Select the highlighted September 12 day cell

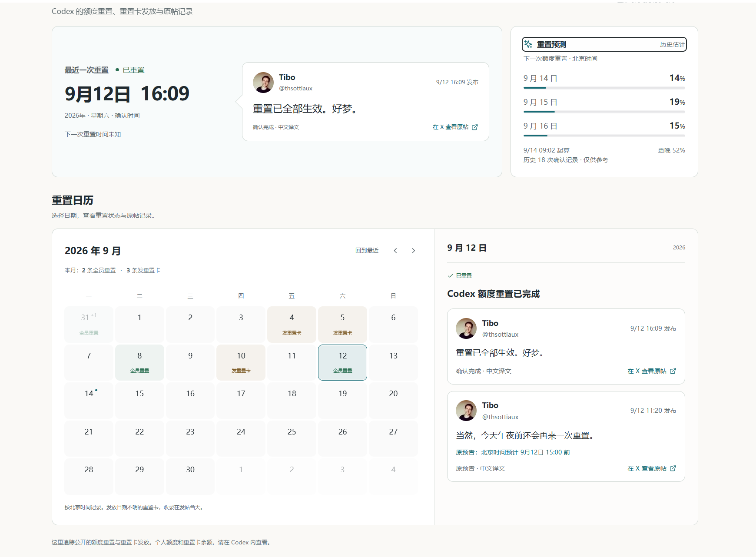[x=342, y=362]
